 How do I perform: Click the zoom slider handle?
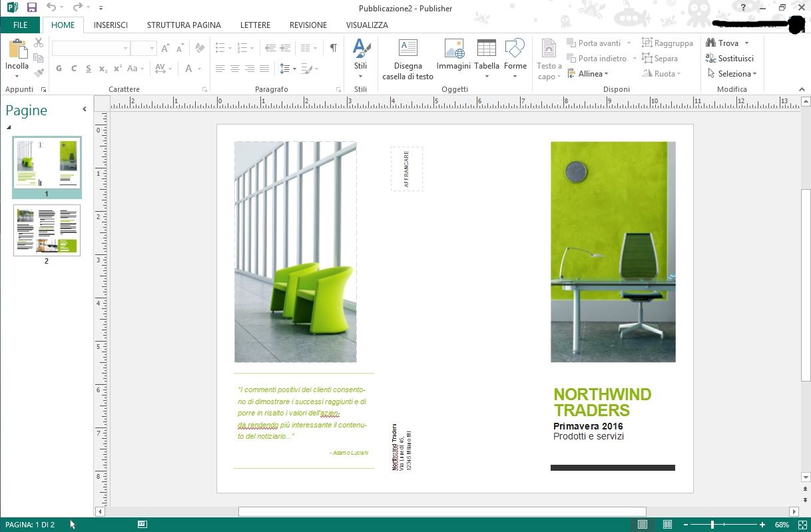click(712, 525)
